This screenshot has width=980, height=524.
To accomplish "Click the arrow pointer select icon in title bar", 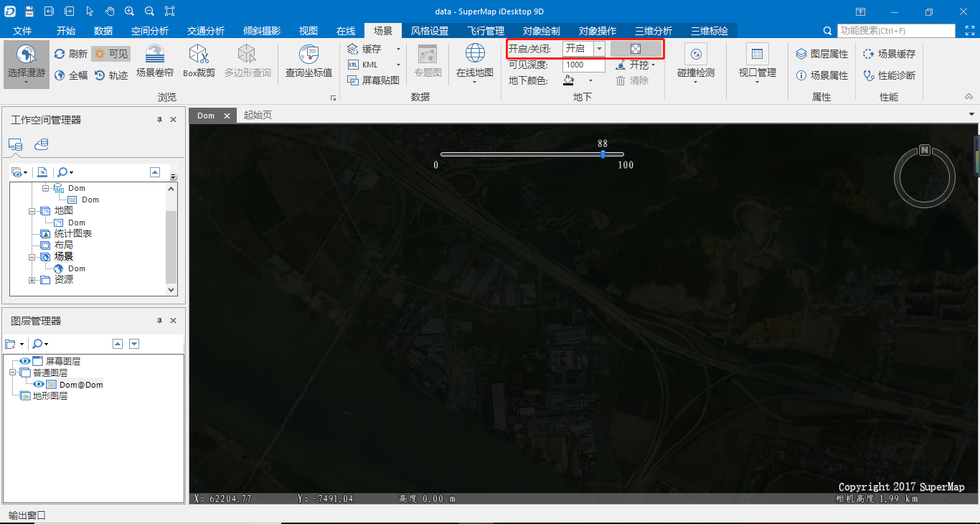I will point(89,11).
